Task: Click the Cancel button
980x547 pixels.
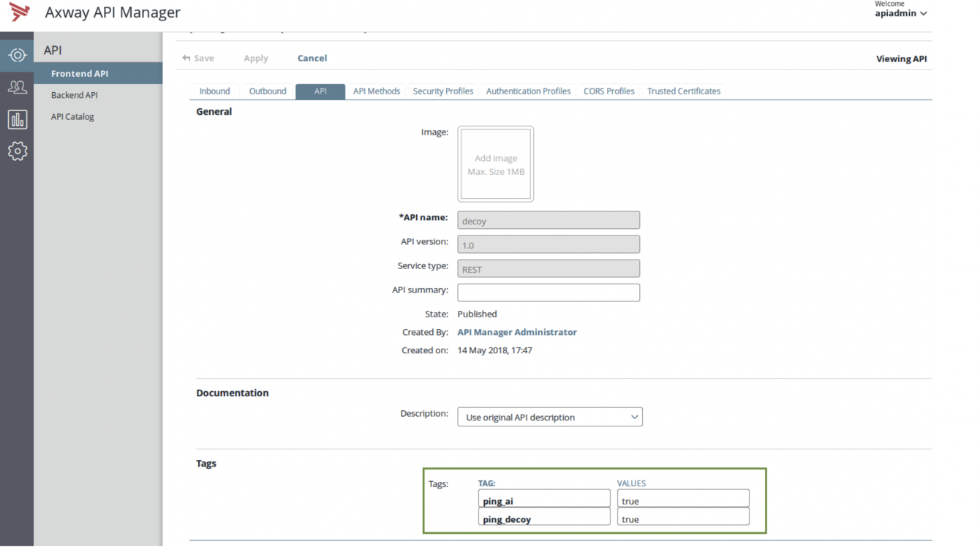Action: pos(312,58)
